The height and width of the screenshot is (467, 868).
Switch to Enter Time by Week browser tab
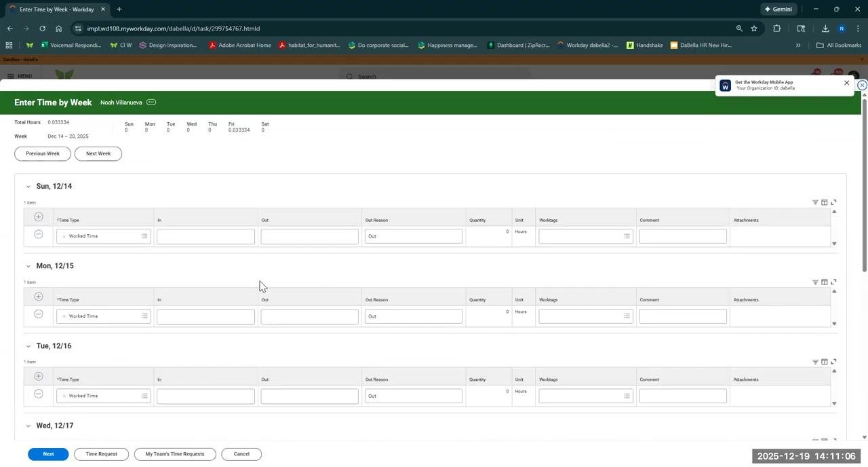57,10
